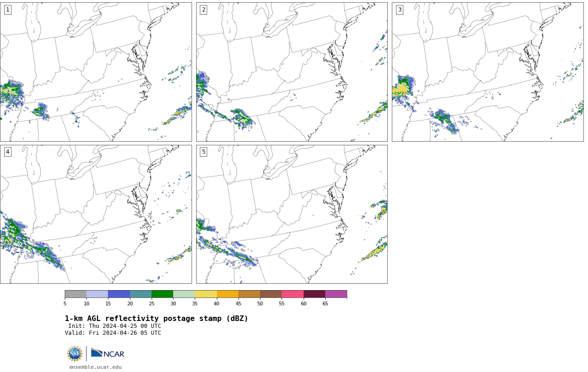Click the purple 65+ dBZ swatch
This screenshot has height=372, width=588.
click(x=336, y=294)
